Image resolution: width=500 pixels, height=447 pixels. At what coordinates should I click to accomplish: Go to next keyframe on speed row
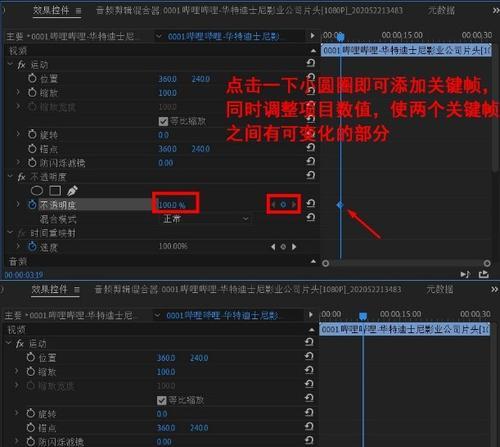(294, 247)
